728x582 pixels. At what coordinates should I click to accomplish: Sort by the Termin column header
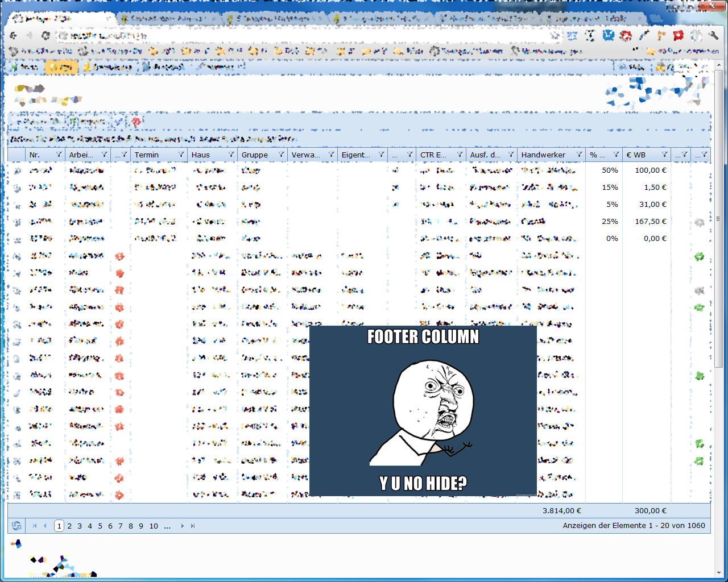(147, 155)
